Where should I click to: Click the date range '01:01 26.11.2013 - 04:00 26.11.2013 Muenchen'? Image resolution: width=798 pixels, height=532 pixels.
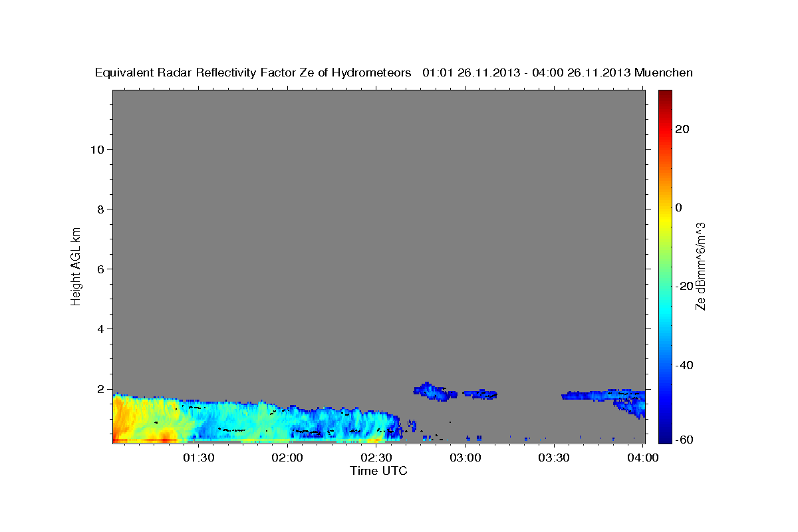[557, 72]
